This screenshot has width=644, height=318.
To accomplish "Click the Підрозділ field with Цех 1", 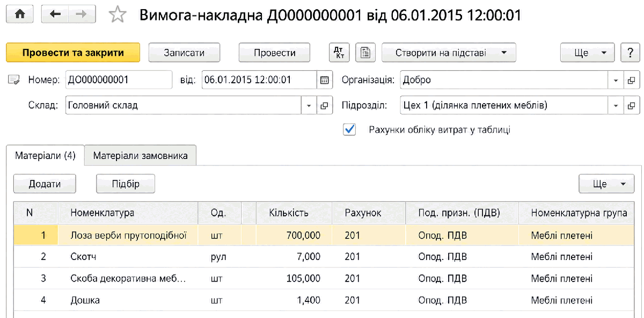I will [x=503, y=106].
